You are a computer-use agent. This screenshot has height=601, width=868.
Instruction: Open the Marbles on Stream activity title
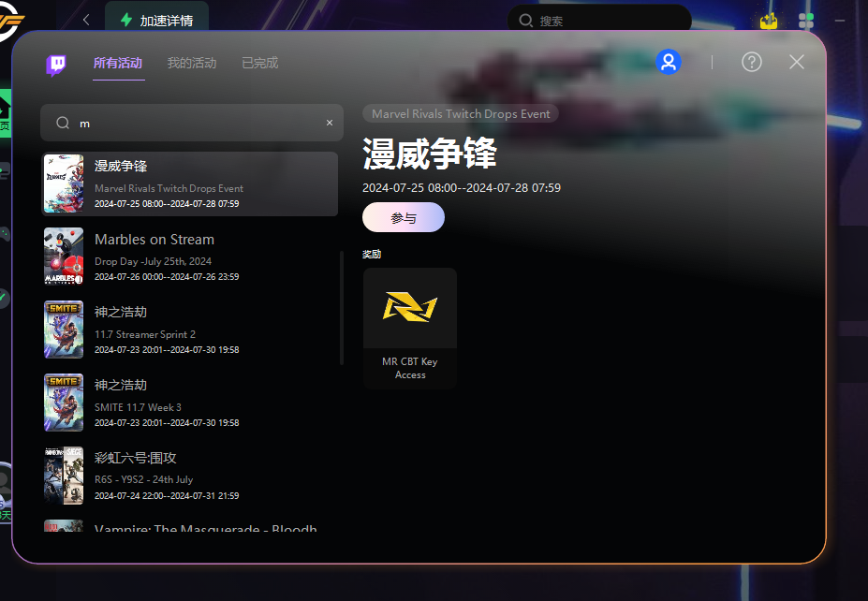[x=154, y=240]
